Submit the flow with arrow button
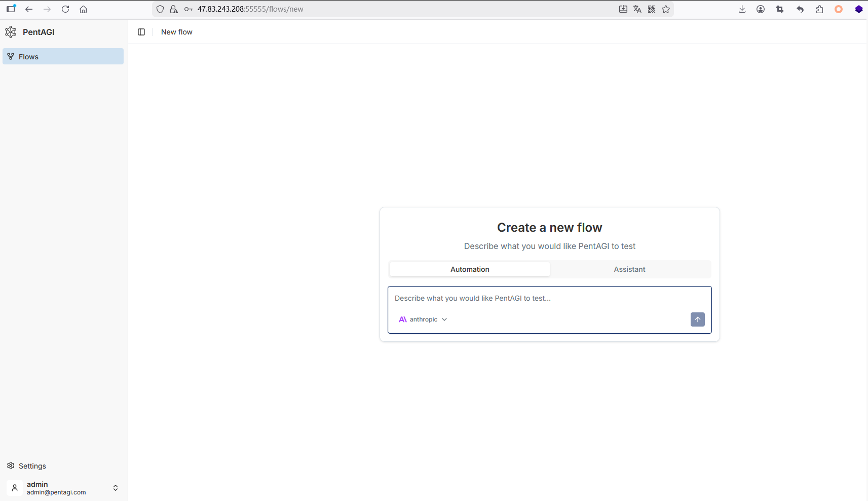Screen dimensions: 868x501 (x=697, y=319)
